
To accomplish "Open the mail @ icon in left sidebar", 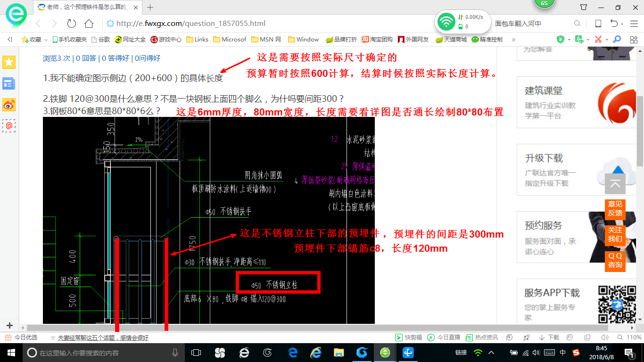I will pyautogui.click(x=9, y=125).
